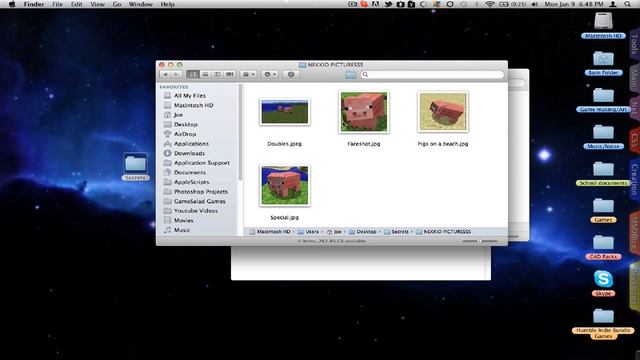Viewport: 640px width, 360px height.
Task: Select Pigs on a beach.jpg thumbnail
Action: tap(443, 112)
